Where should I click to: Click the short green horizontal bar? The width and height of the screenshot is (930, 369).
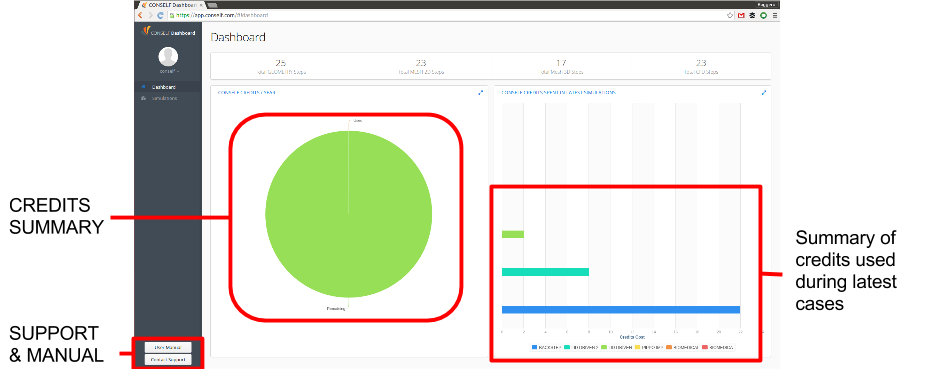pyautogui.click(x=512, y=234)
